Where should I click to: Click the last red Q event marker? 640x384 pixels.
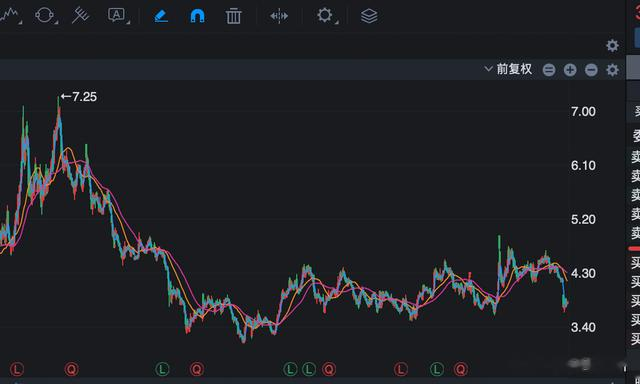(x=461, y=369)
